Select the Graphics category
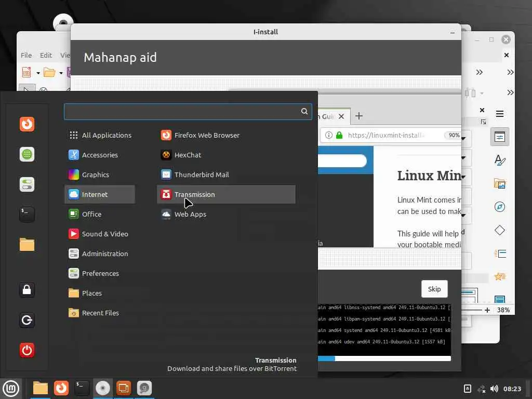Screen dimensions: 532x399 click(x=100, y=175)
